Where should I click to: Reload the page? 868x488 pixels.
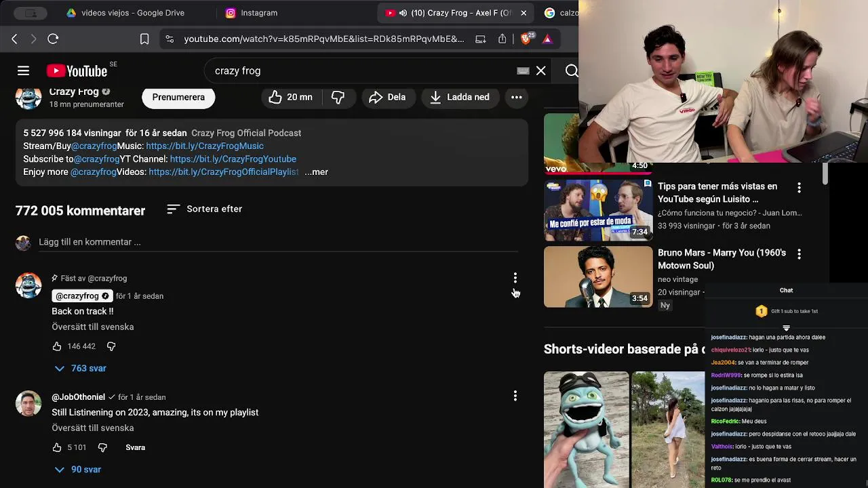coord(53,39)
